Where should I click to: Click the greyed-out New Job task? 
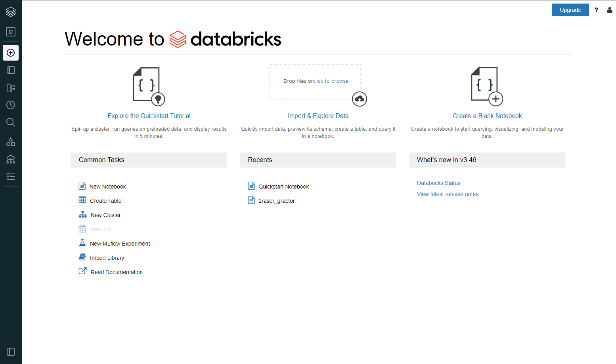click(x=101, y=229)
